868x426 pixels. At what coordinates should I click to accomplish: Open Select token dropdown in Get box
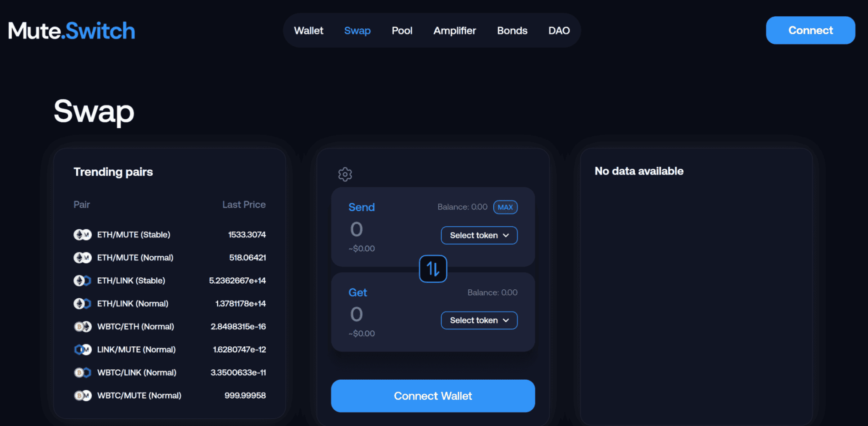tap(479, 320)
